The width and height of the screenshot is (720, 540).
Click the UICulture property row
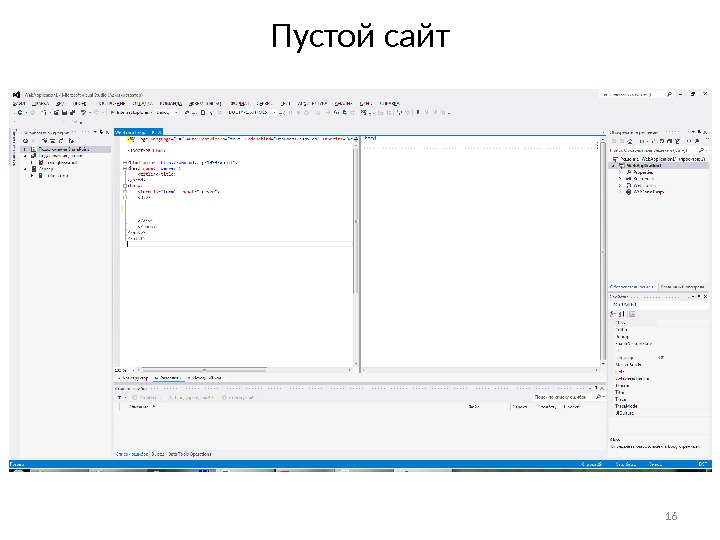click(x=658, y=413)
